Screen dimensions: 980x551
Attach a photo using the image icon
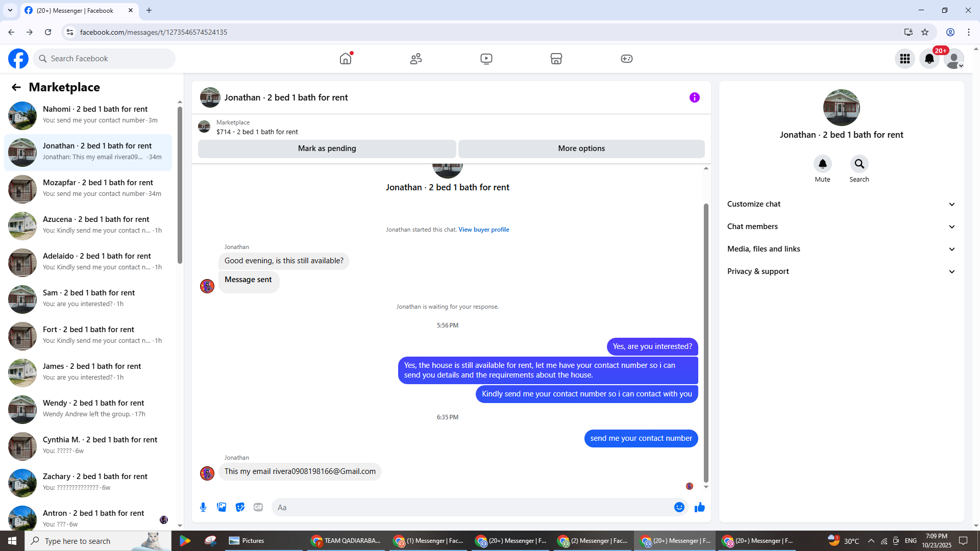222,507
